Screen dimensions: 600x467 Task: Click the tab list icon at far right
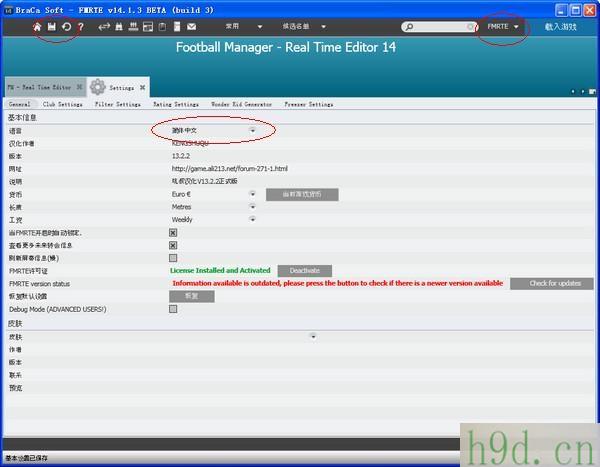tap(592, 91)
